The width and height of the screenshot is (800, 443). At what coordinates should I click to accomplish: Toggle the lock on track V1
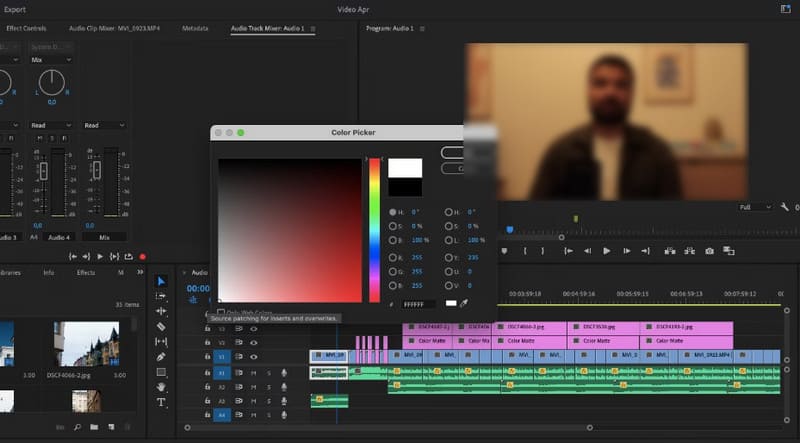point(208,356)
